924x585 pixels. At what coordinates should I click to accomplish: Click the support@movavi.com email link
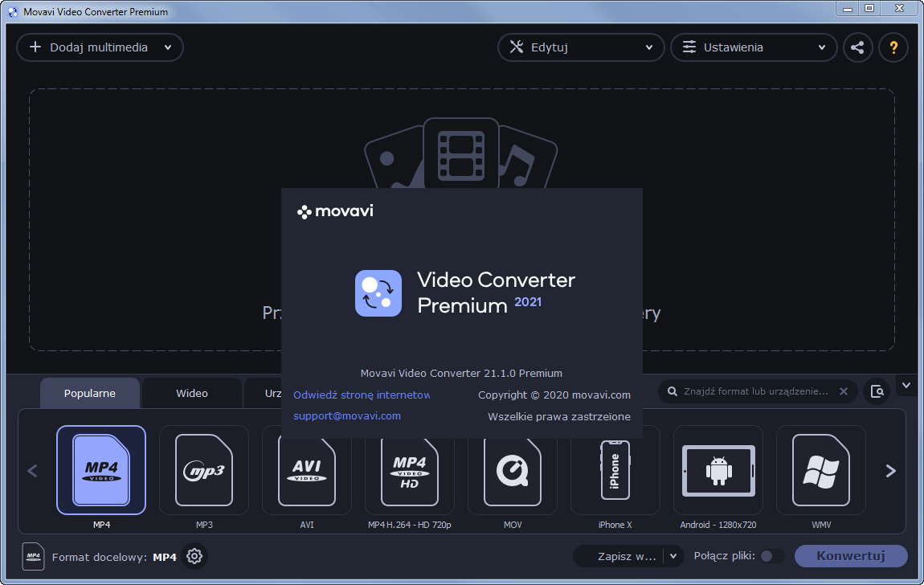347,415
